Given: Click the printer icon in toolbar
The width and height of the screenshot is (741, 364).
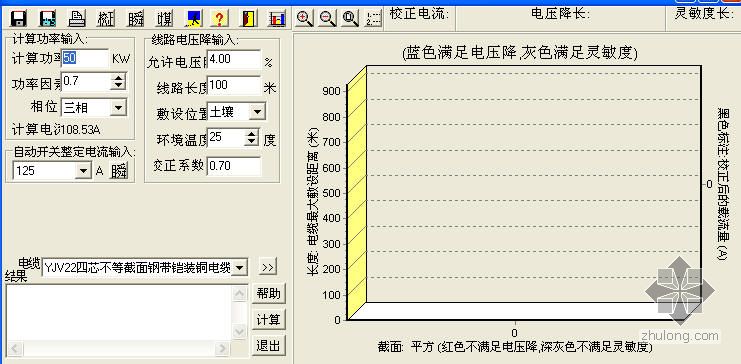Looking at the screenshot, I should (77, 18).
